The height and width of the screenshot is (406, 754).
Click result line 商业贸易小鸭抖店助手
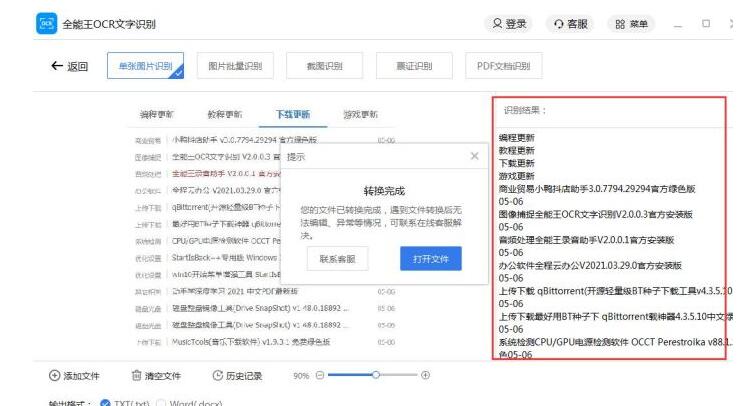597,189
